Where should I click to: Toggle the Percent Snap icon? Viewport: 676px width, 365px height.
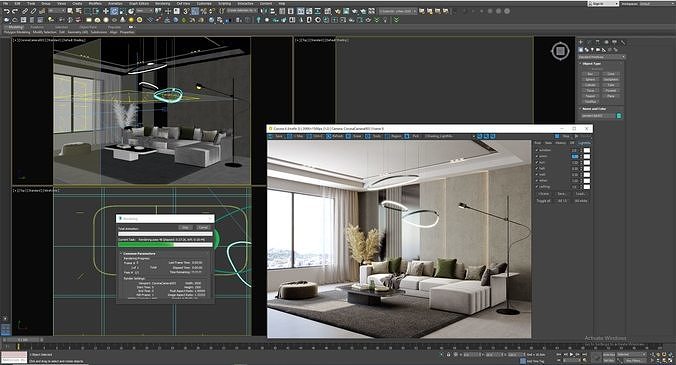[x=203, y=11]
